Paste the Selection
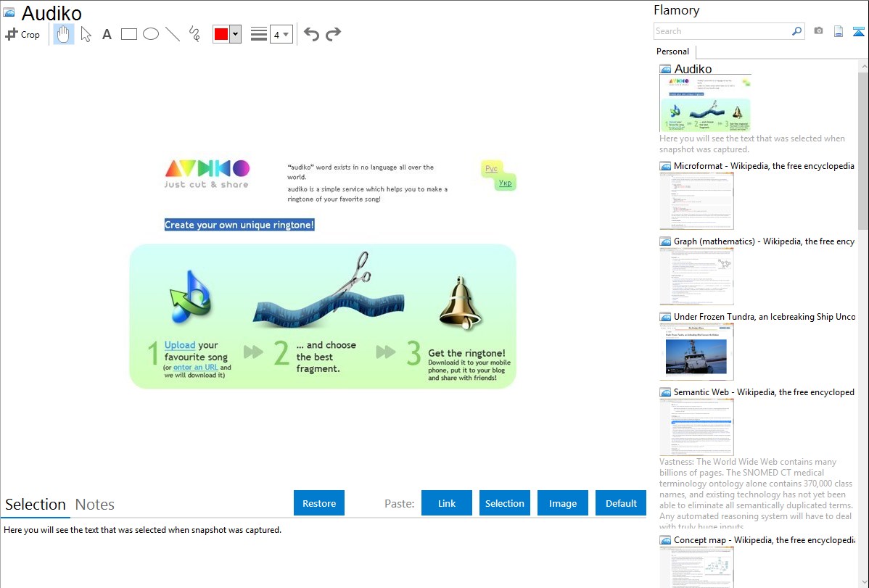The image size is (869, 588). pyautogui.click(x=504, y=503)
